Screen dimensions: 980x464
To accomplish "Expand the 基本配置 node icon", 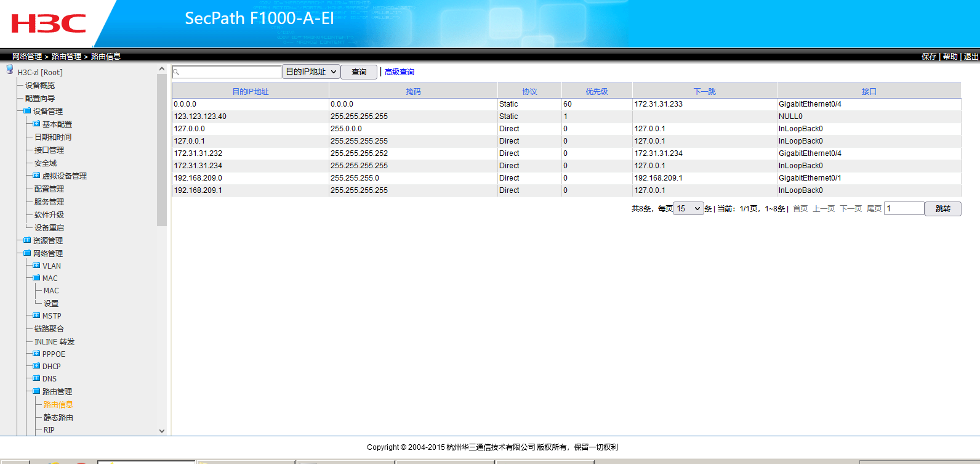I will (36, 124).
